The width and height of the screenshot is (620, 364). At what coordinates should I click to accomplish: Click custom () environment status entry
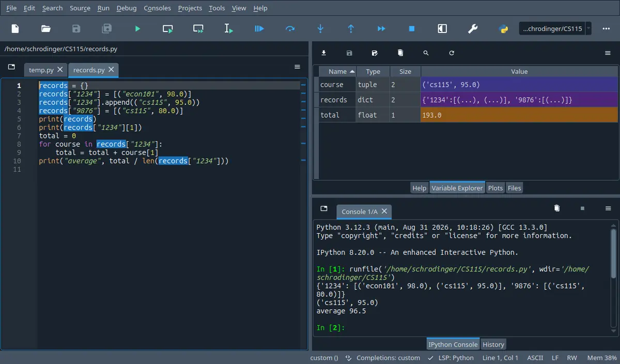click(324, 358)
